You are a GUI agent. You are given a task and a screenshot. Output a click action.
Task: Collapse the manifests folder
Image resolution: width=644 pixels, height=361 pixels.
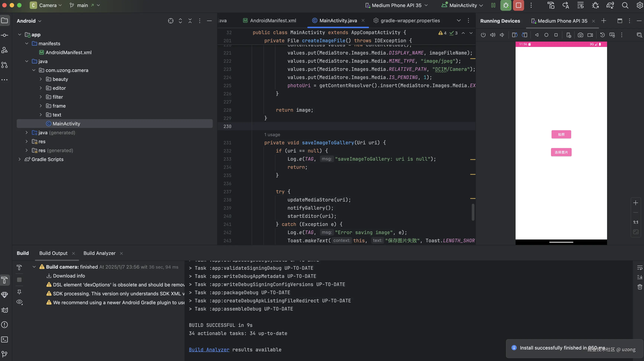[x=27, y=43]
